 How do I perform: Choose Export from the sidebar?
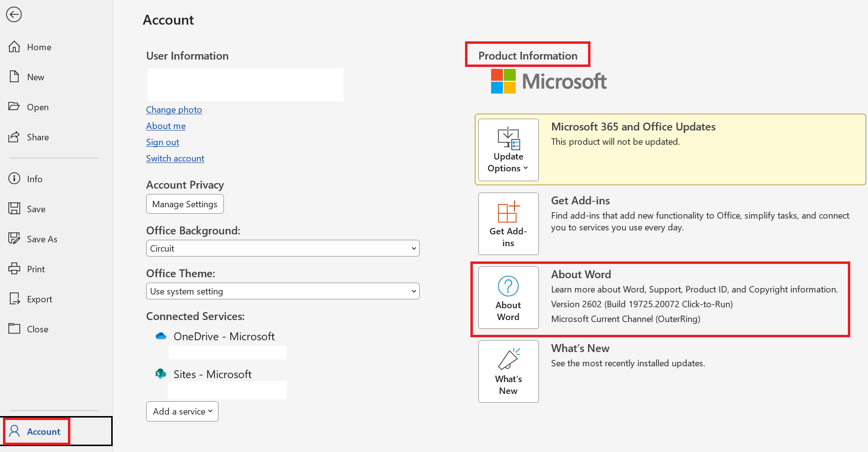(x=40, y=299)
